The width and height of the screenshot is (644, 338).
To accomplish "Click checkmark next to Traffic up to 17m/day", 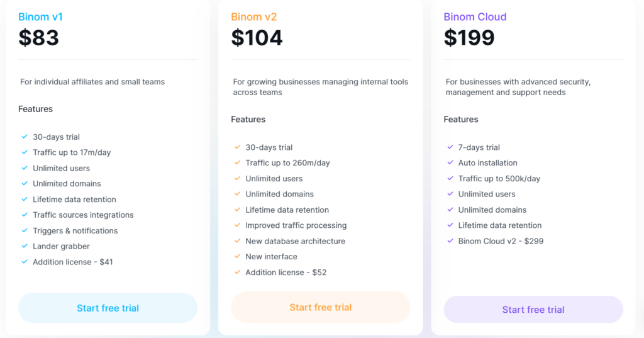I will pyautogui.click(x=25, y=152).
